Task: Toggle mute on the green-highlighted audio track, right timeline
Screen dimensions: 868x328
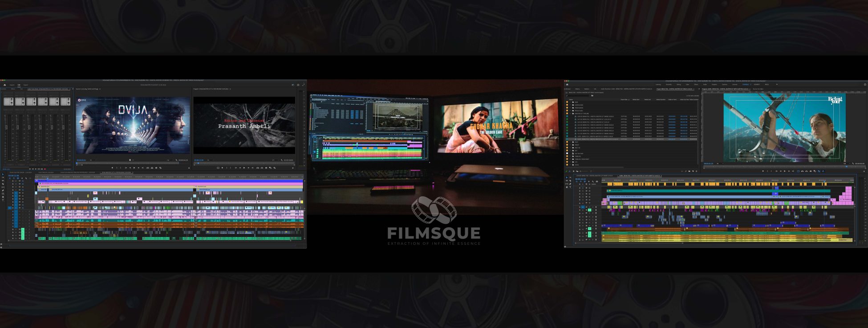Action: pyautogui.click(x=589, y=210)
